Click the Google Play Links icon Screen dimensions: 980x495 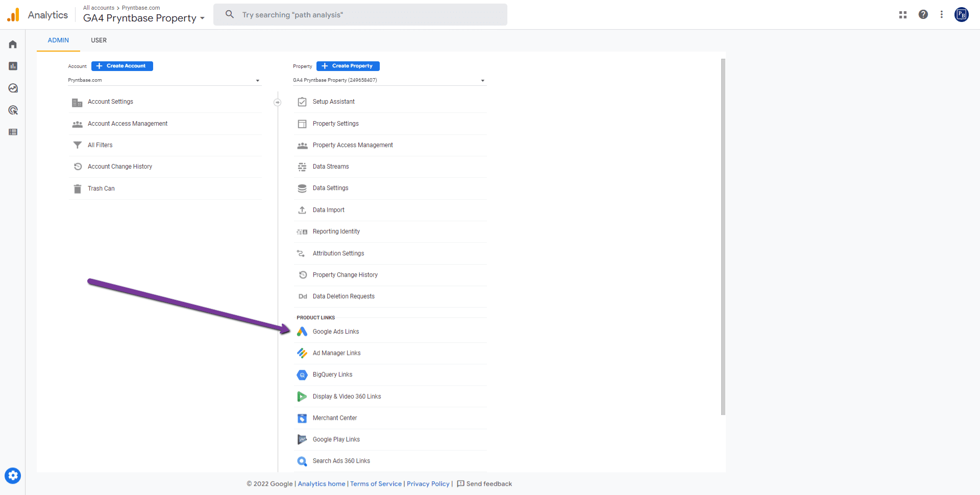pyautogui.click(x=302, y=439)
